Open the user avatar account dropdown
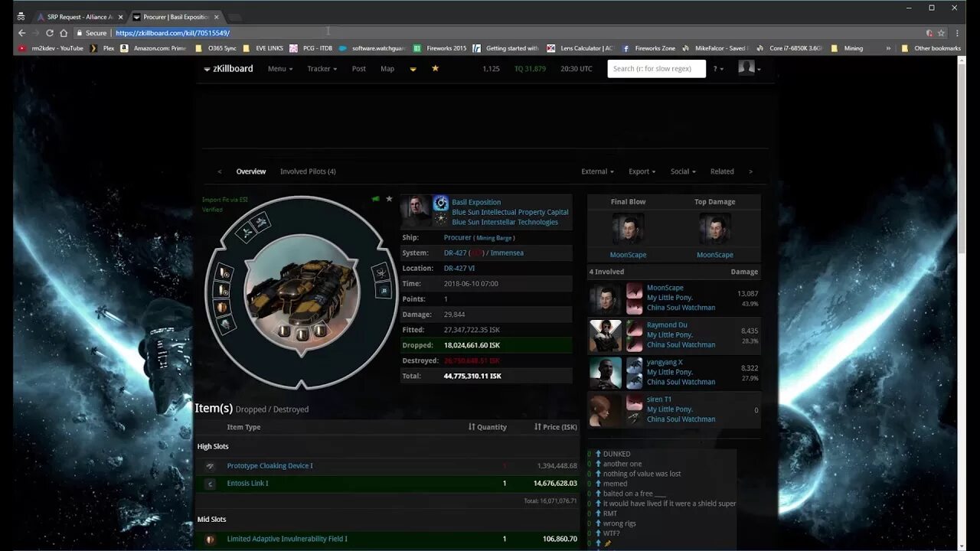This screenshot has height=551, width=980. 749,68
